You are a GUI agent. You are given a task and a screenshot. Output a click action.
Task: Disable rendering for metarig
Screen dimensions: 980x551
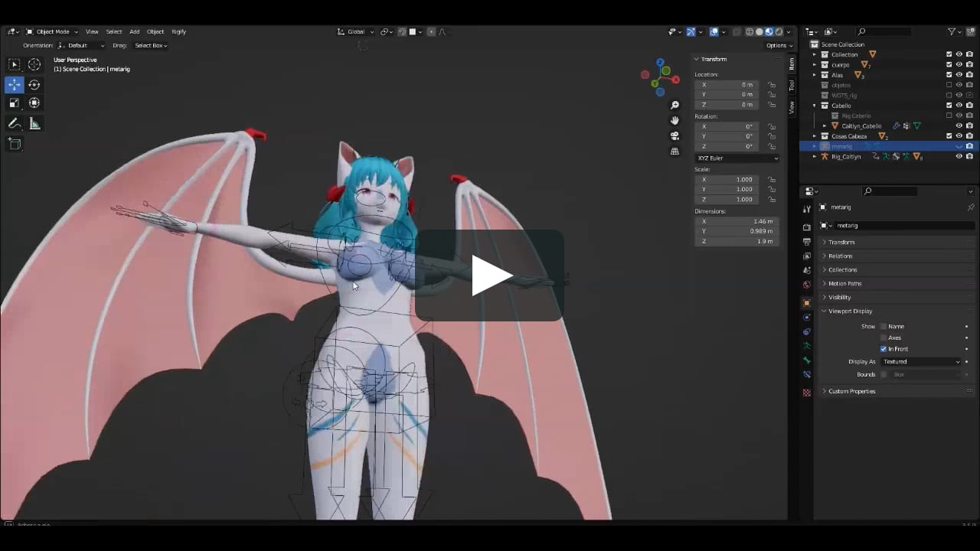pos(969,146)
